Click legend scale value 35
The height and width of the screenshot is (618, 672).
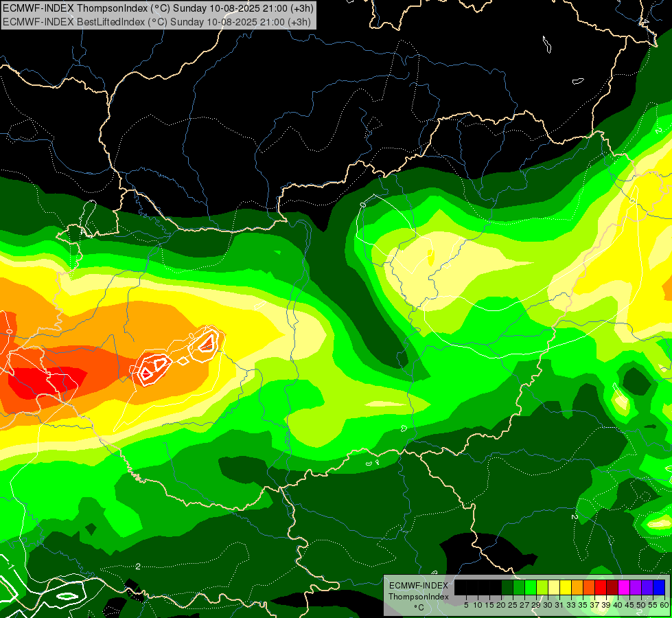583,605
